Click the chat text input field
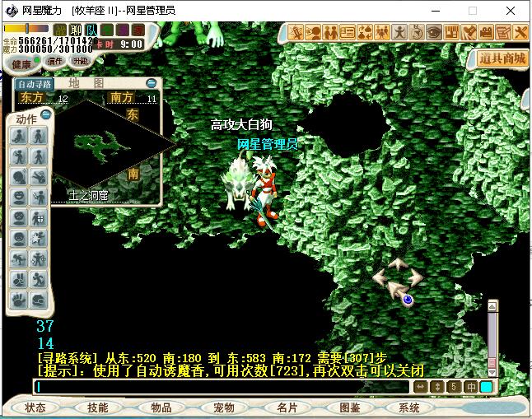 tap(222, 387)
